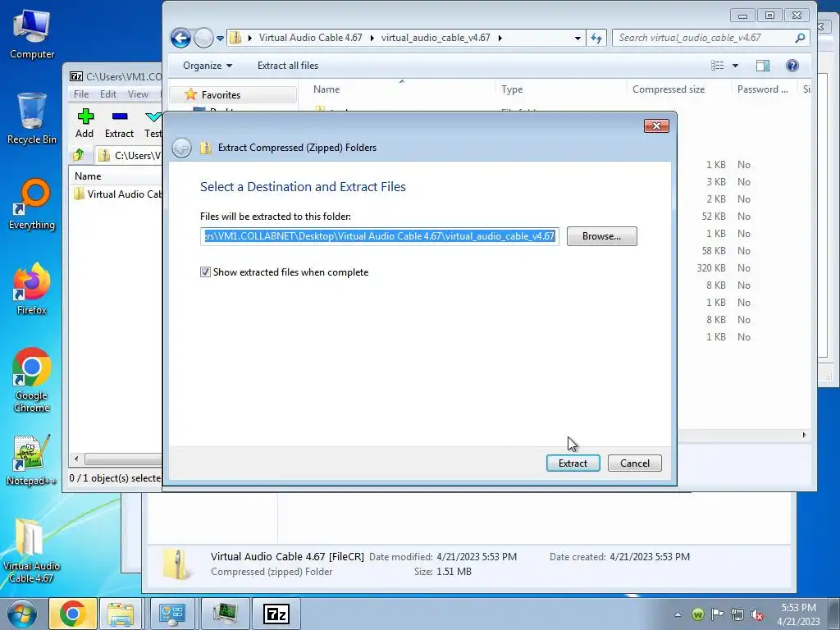
Task: Open the 7-Zip File menu
Action: pyautogui.click(x=81, y=94)
